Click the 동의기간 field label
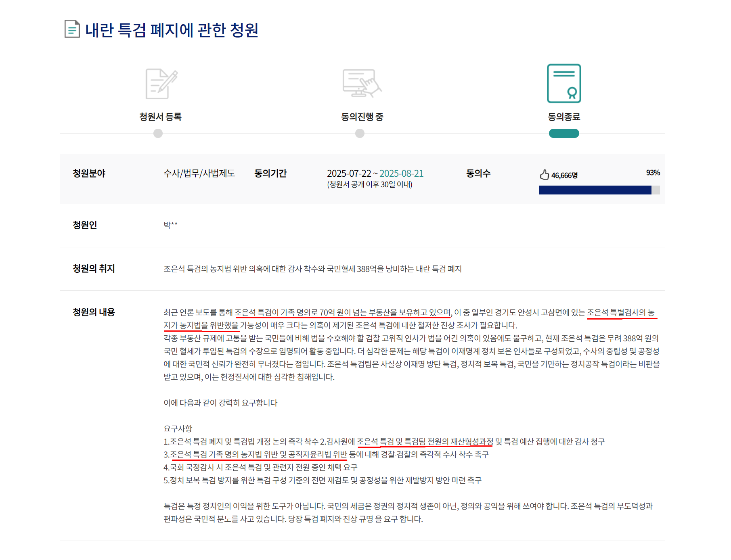The height and width of the screenshot is (560, 731). [270, 173]
